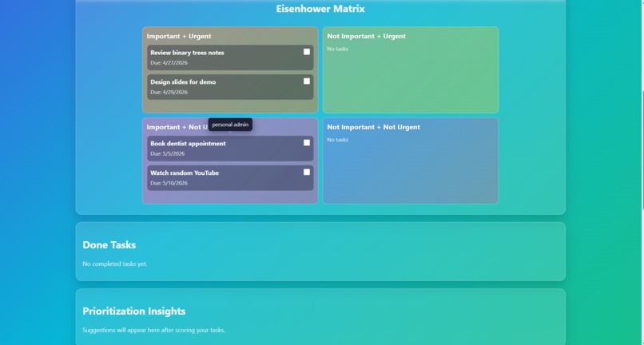Click the Suggestions will appear here text
Image resolution: width=644 pixels, height=345 pixels.
point(154,330)
